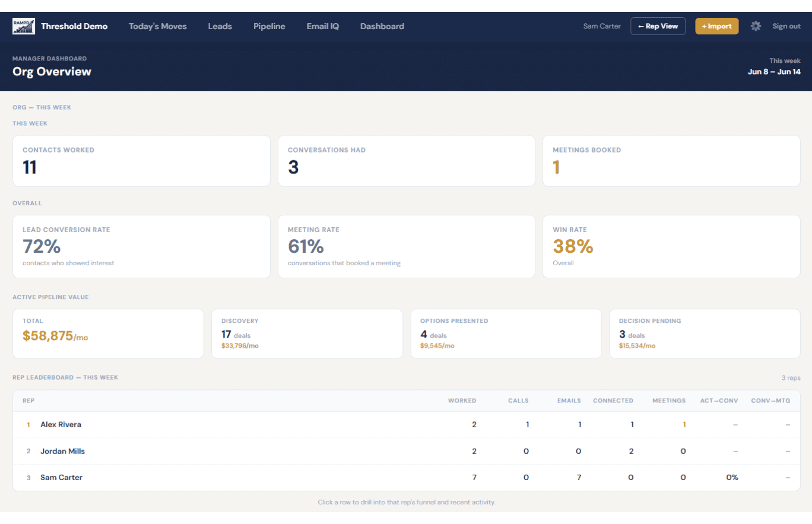This screenshot has width=812, height=524.
Task: Click the '3 reps' count label
Action: click(x=791, y=377)
